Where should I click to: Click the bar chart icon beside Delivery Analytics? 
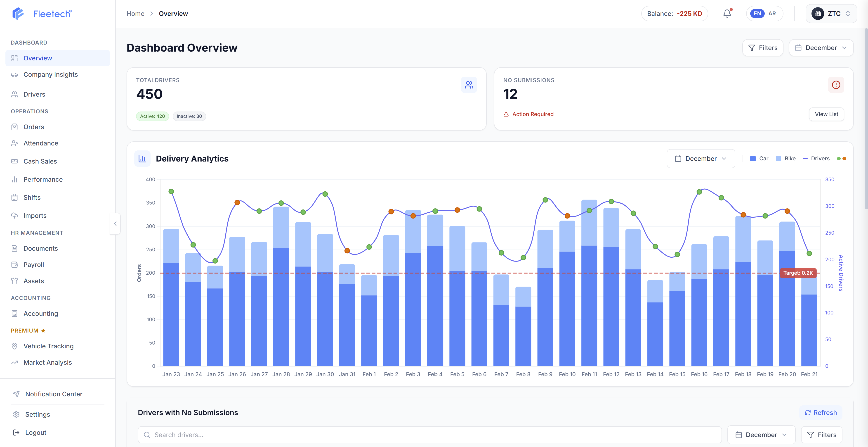click(142, 158)
